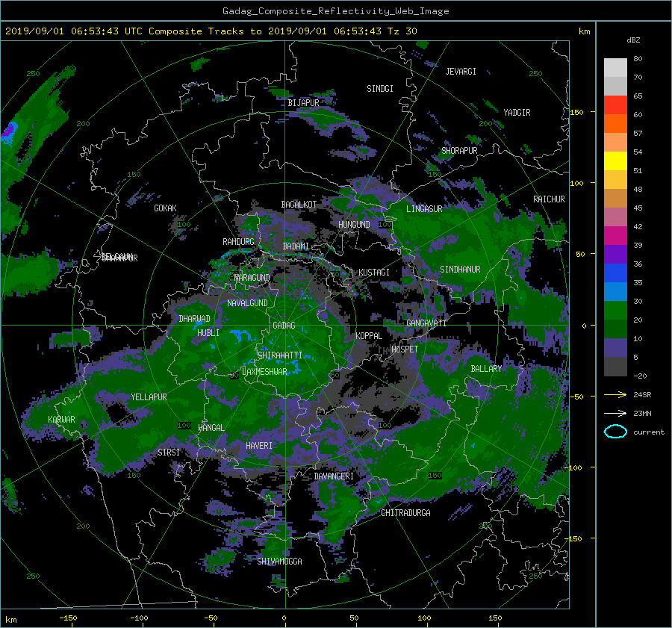This screenshot has height=628, width=672.
Task: Click the DAVANGERI city label
Action: [x=334, y=476]
